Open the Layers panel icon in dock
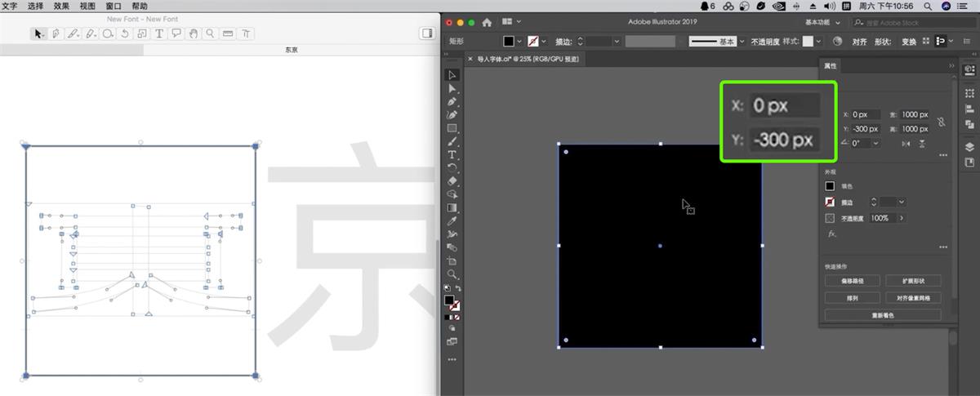 tap(969, 147)
